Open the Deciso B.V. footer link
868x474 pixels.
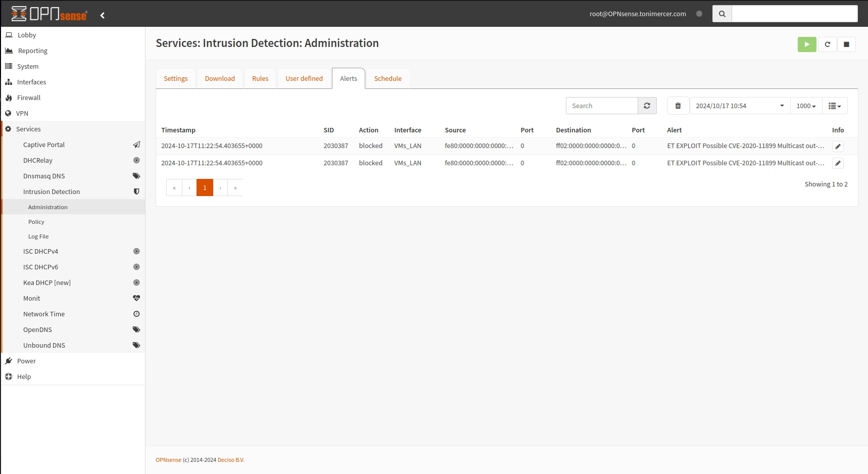[x=231, y=460]
